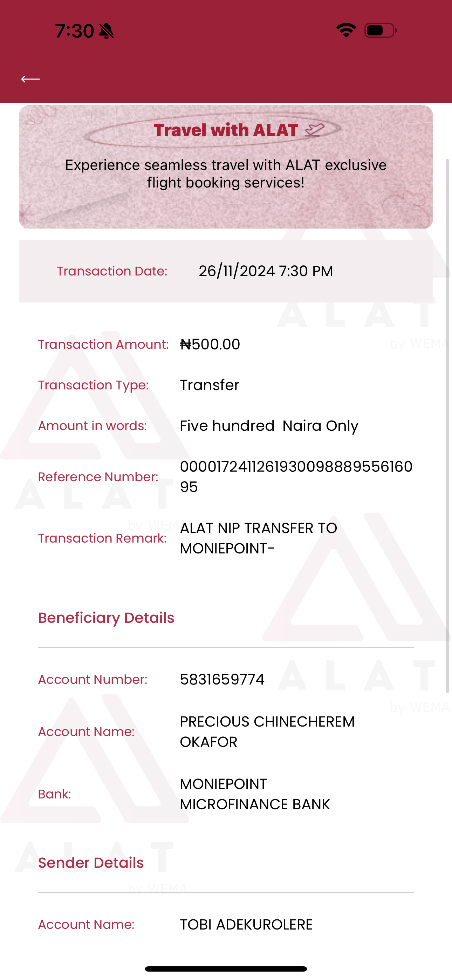This screenshot has height=980, width=452.
Task: Tap the airplane icon in the banner
Action: [315, 130]
